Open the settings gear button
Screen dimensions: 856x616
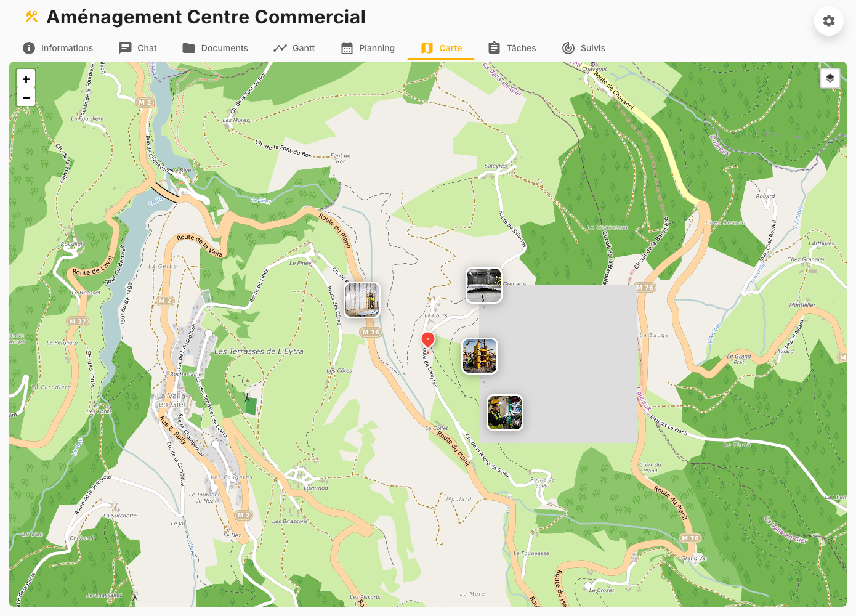(828, 21)
